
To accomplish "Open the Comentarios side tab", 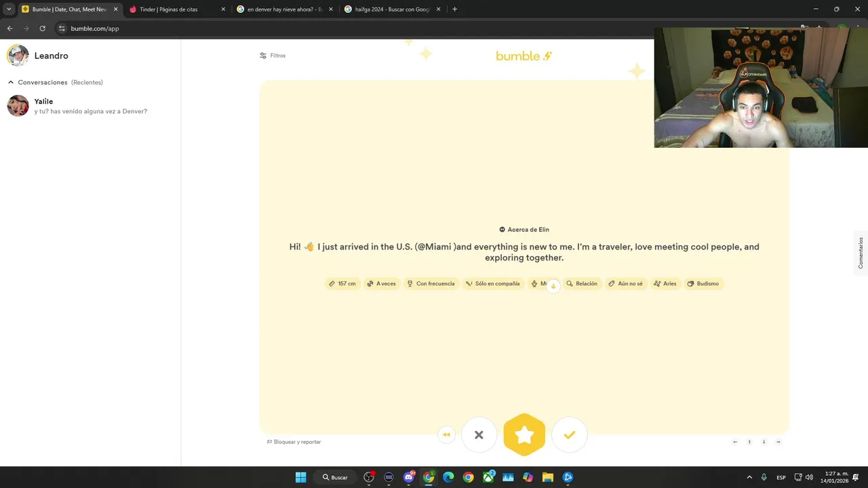I will pyautogui.click(x=861, y=253).
